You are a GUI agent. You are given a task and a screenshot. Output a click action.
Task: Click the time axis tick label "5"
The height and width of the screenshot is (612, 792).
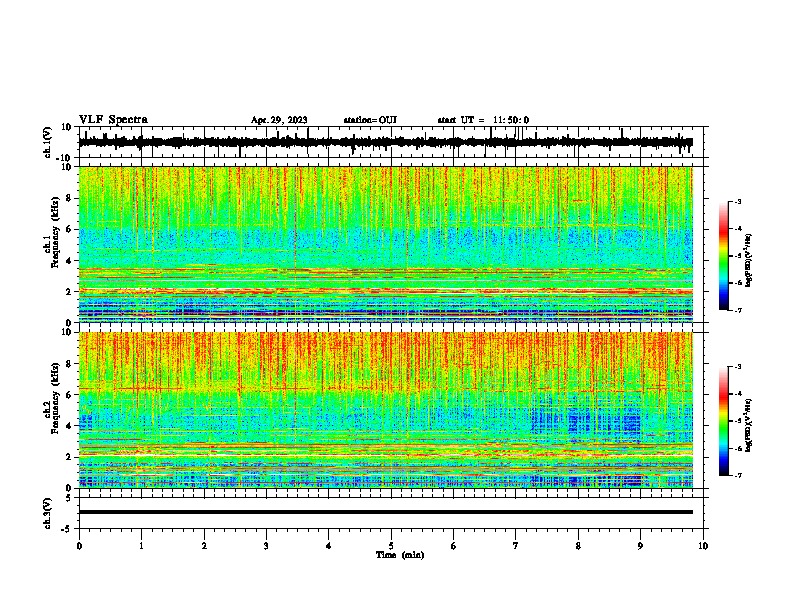pos(391,546)
